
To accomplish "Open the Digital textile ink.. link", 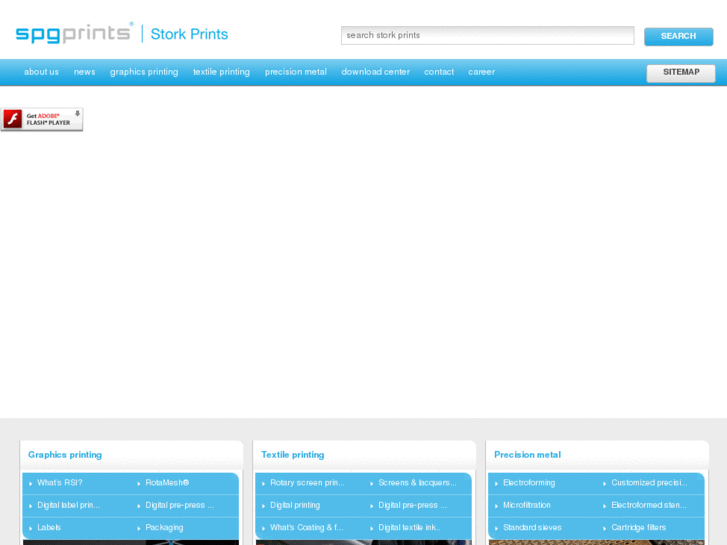I will tap(409, 527).
